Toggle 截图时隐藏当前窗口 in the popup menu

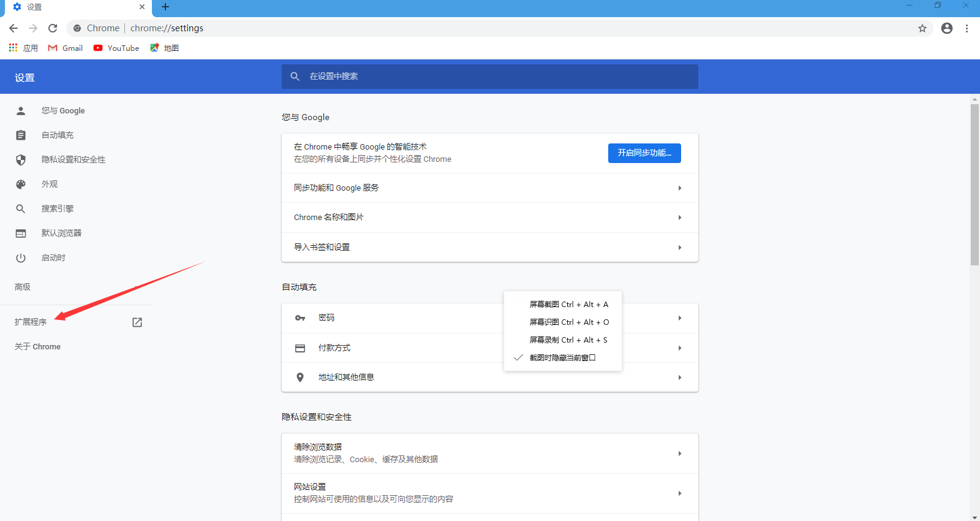click(563, 358)
